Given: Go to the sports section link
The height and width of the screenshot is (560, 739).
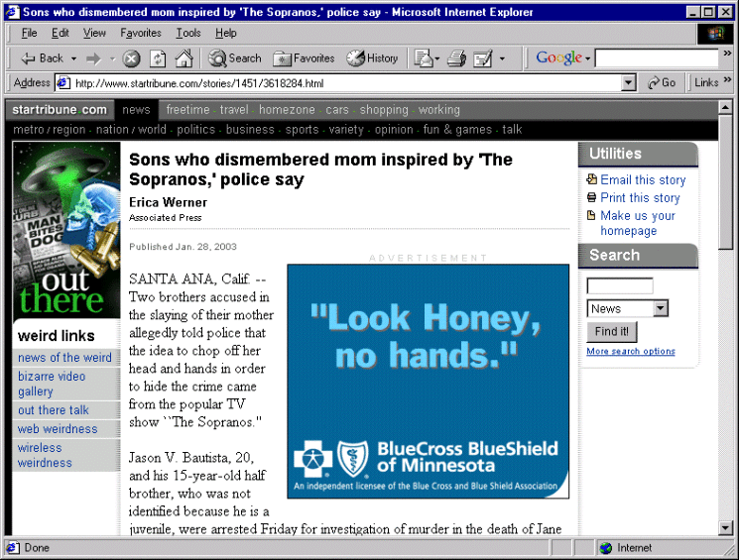Looking at the screenshot, I should [x=302, y=130].
